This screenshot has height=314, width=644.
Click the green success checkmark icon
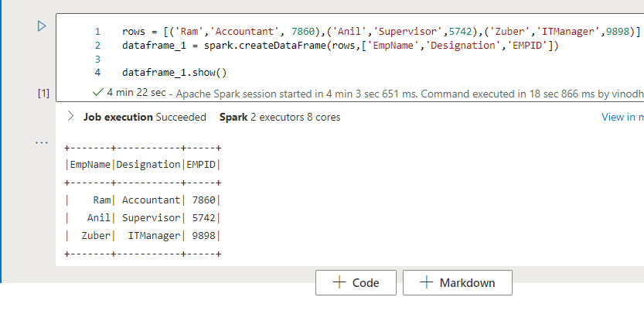tap(97, 92)
